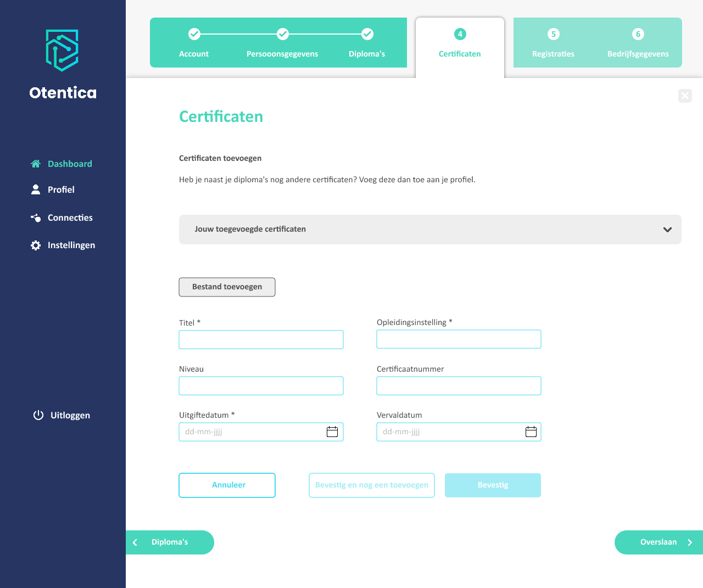Go to the Persooonsgegevens step tab
The width and height of the screenshot is (703, 588).
[282, 43]
